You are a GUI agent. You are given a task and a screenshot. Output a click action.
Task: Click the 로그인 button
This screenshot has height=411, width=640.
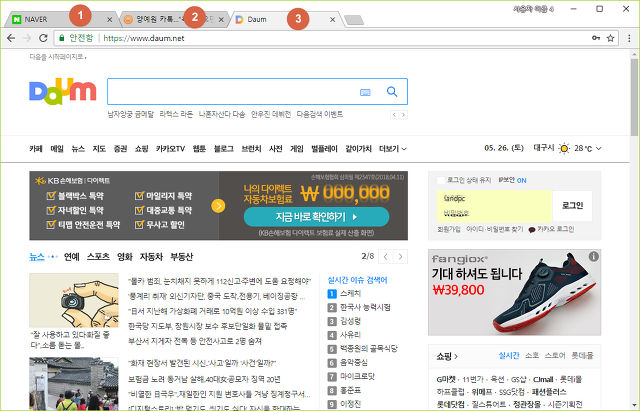click(572, 206)
